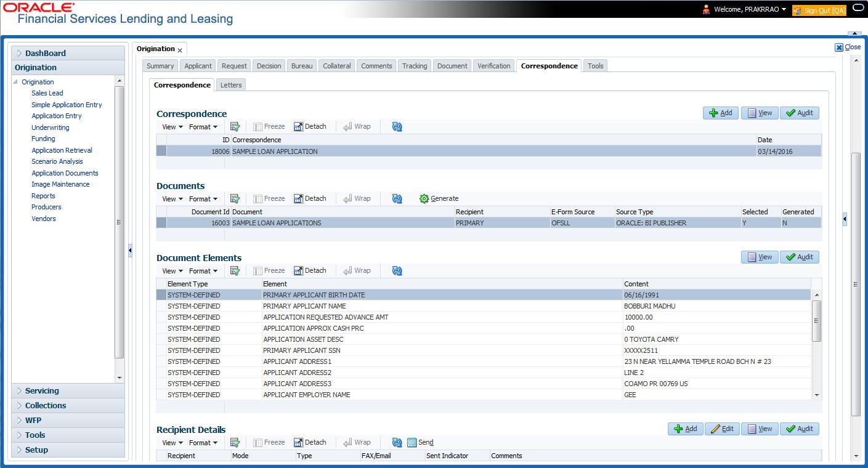868x468 pixels.
Task: Expand the Servicing accordion panel
Action: (x=68, y=390)
